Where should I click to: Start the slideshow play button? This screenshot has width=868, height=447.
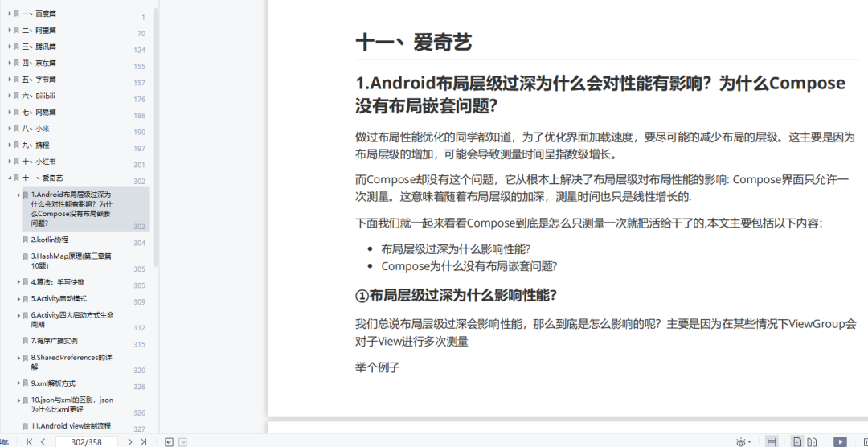point(840,441)
